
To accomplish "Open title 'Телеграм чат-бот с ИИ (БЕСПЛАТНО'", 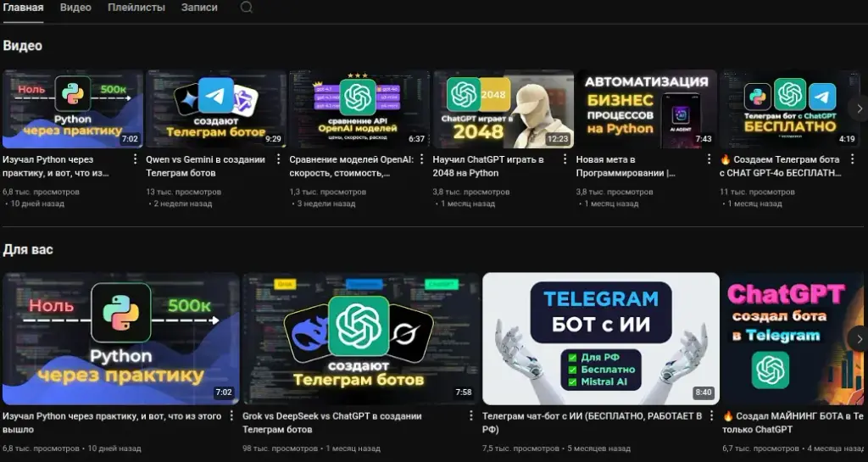I will (593, 423).
